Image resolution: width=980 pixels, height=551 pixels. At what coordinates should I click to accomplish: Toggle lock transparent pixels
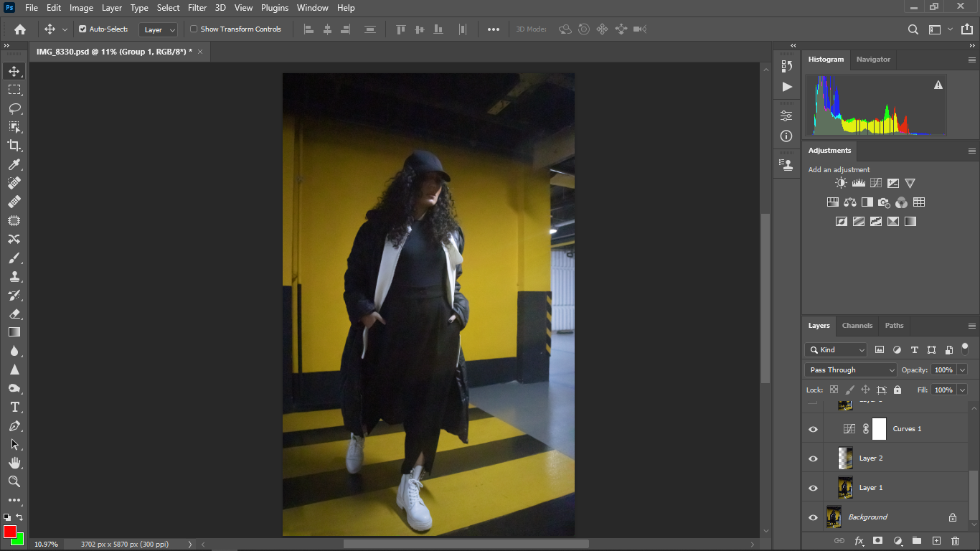pyautogui.click(x=834, y=390)
